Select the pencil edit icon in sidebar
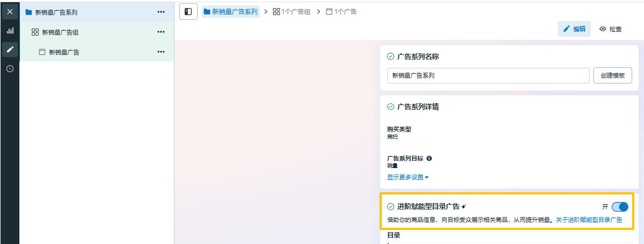This screenshot has width=644, height=244. tap(10, 50)
